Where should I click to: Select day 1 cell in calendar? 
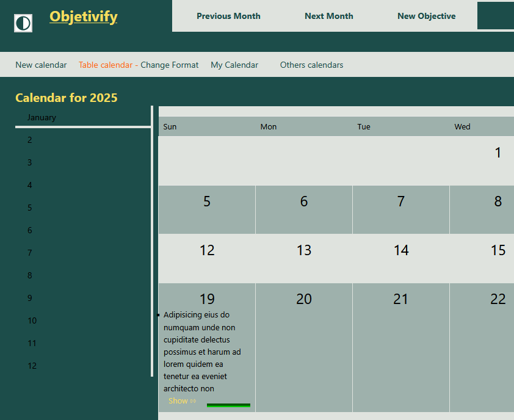tap(482, 161)
